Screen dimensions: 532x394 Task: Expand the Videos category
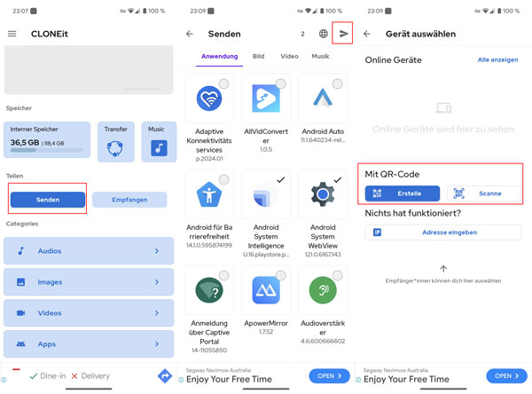pyautogui.click(x=87, y=313)
